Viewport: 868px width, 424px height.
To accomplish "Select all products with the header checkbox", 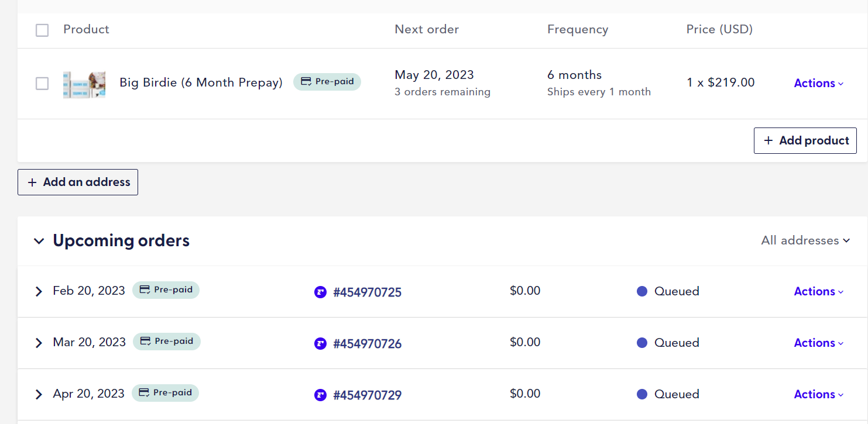I will coord(42,30).
